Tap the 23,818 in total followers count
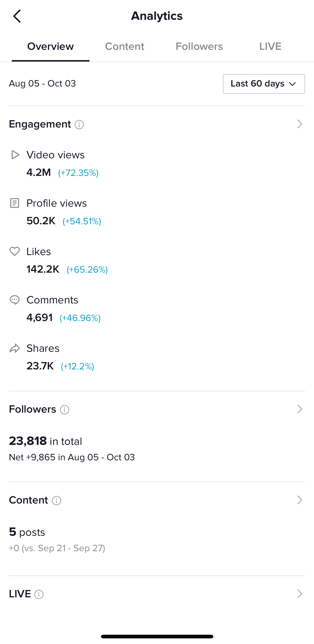 (x=45, y=441)
